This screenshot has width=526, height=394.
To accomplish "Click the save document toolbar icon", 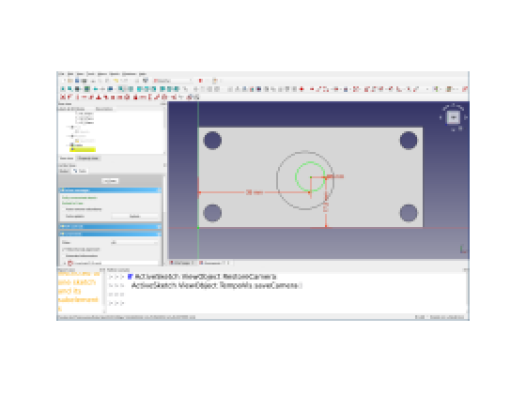I will tap(77, 81).
